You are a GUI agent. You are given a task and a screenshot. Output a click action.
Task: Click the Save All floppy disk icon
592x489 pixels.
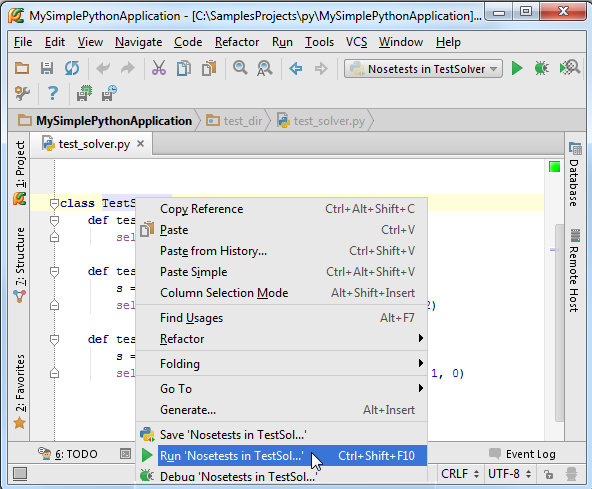47,68
